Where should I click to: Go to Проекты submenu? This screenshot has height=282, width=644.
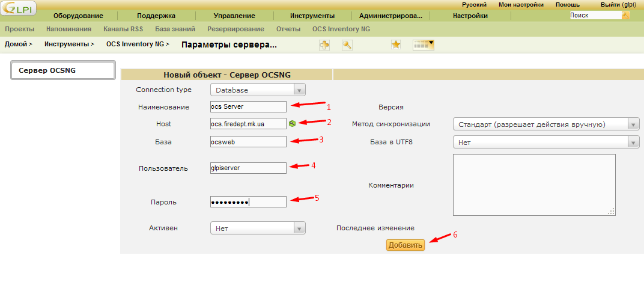click(19, 29)
